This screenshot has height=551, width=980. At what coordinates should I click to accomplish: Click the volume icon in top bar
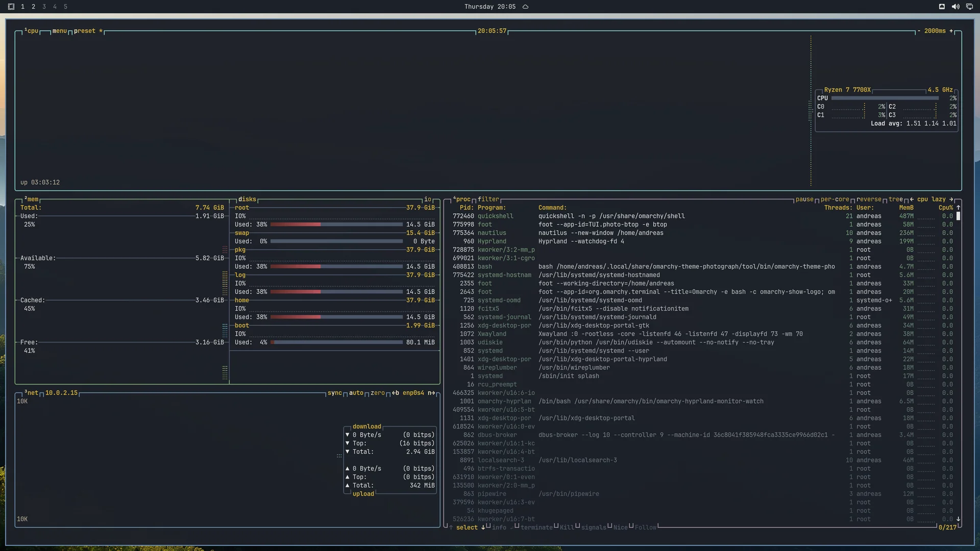pos(955,7)
